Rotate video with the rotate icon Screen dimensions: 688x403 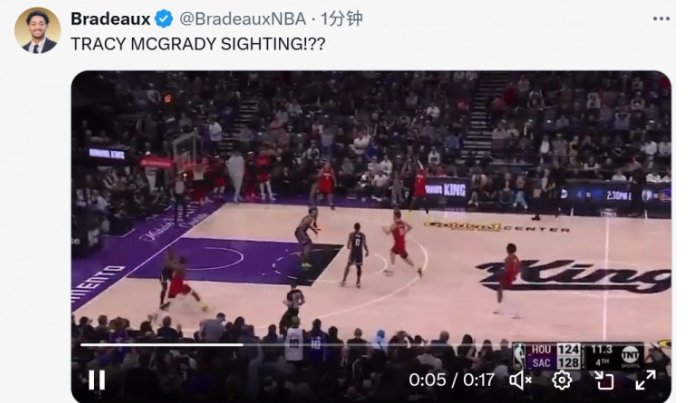point(604,380)
